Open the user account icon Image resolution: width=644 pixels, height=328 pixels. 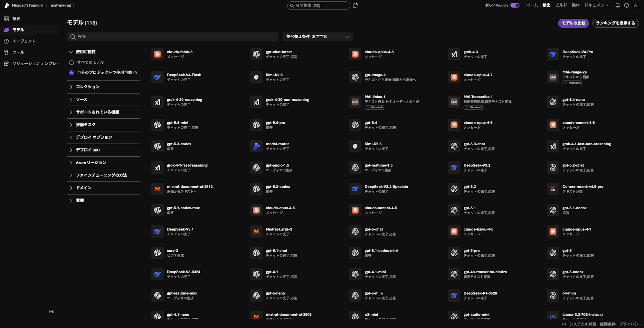tap(635, 5)
